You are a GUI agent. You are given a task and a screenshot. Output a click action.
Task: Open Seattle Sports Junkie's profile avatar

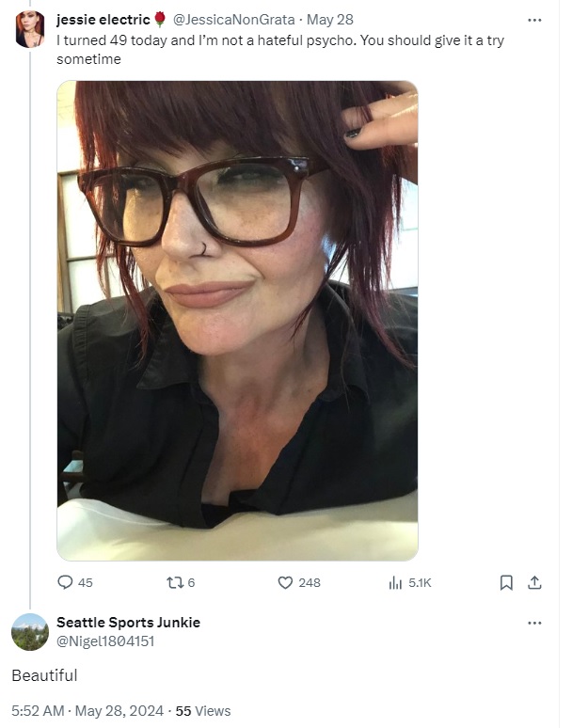[x=30, y=632]
